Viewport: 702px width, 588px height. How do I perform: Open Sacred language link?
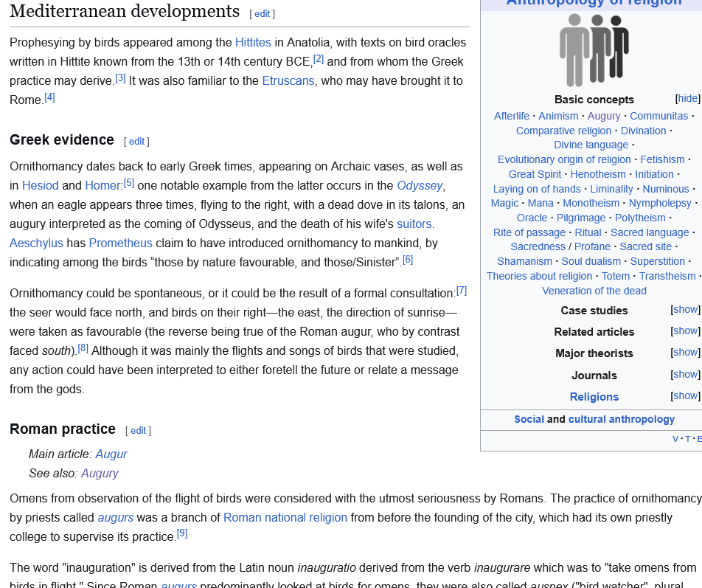click(650, 233)
